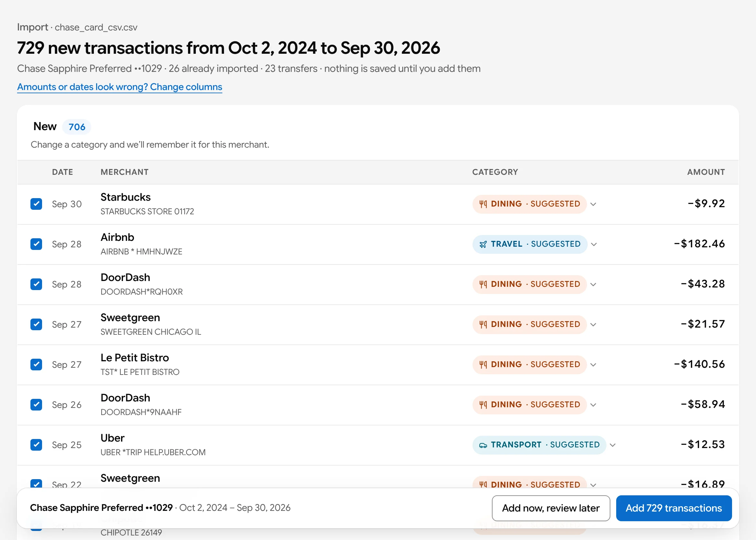
Task: Click dining icon in Sweetgreen Sep 27 row
Action: pyautogui.click(x=483, y=324)
